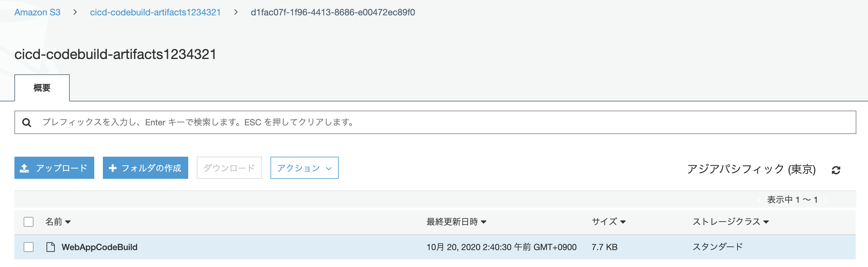This screenshot has width=868, height=267.
Task: Click the magnifier search icon
Action: pos(27,122)
